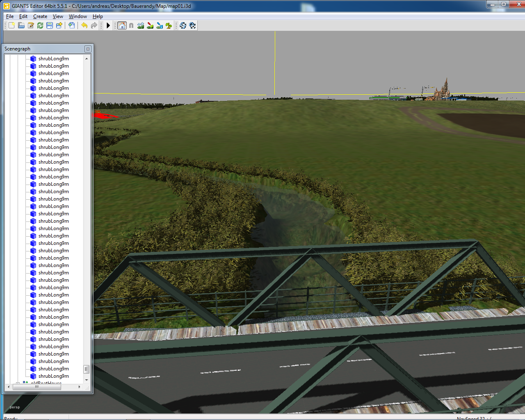Open the View menu
Image resolution: width=525 pixels, height=420 pixels.
coord(58,16)
